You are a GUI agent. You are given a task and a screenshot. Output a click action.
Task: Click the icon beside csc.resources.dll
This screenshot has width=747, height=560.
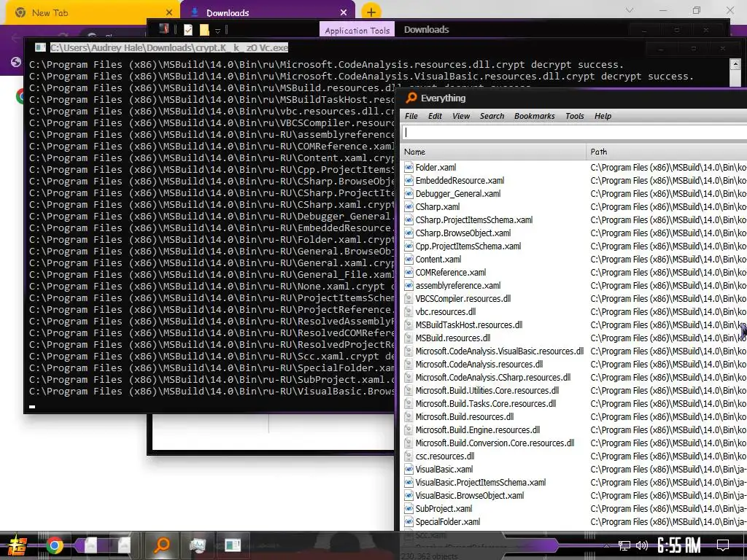[x=409, y=456]
